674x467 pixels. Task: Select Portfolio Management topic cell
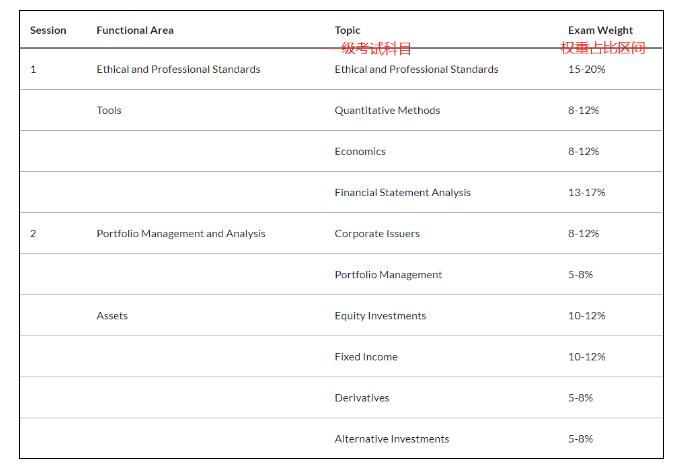point(388,274)
